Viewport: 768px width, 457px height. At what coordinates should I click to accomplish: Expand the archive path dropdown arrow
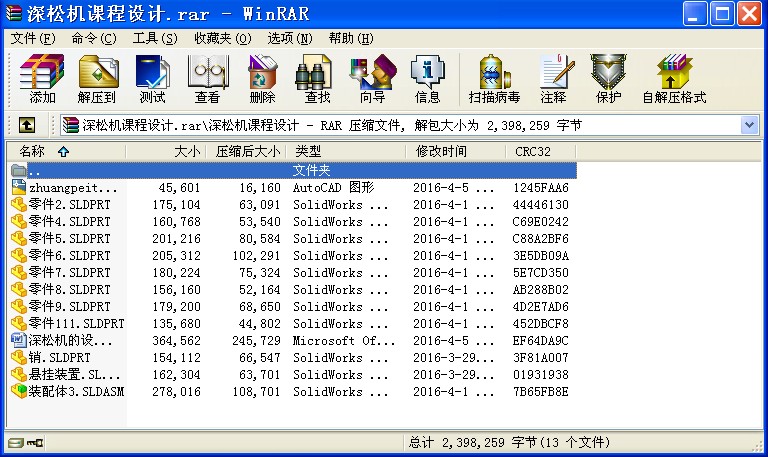[x=749, y=125]
